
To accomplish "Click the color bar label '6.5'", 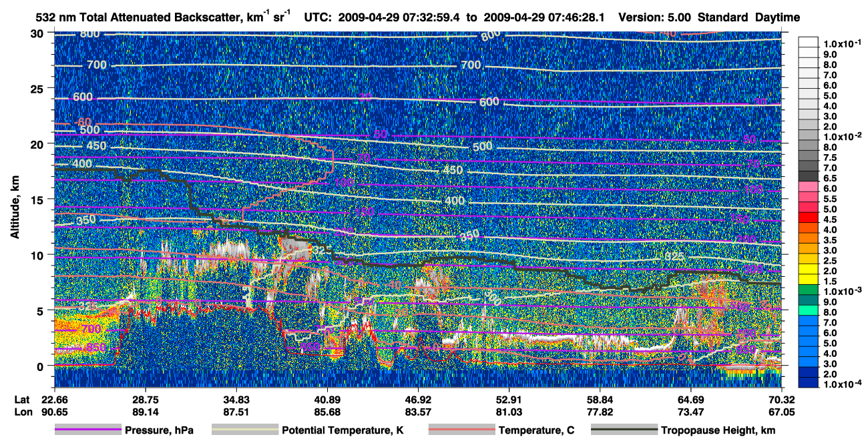I will tap(831, 178).
